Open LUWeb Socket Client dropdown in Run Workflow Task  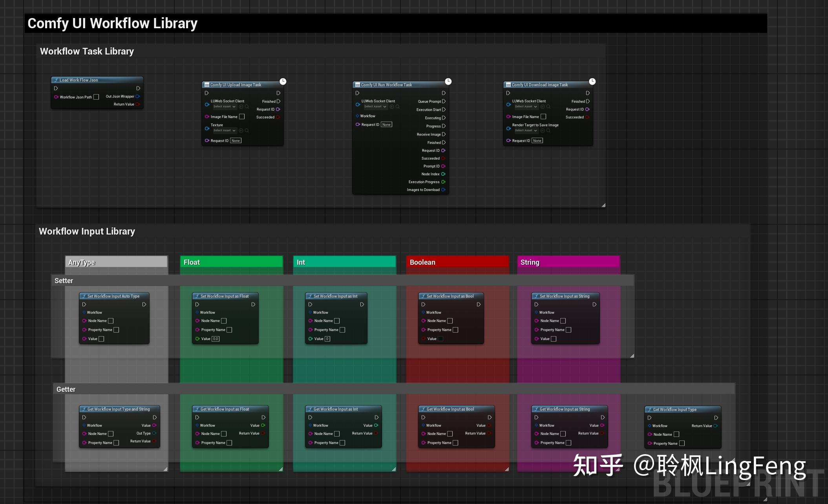(x=375, y=107)
